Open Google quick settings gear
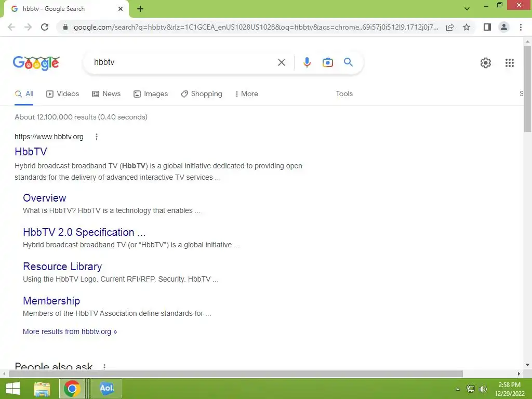This screenshot has width=532, height=399. click(x=486, y=63)
